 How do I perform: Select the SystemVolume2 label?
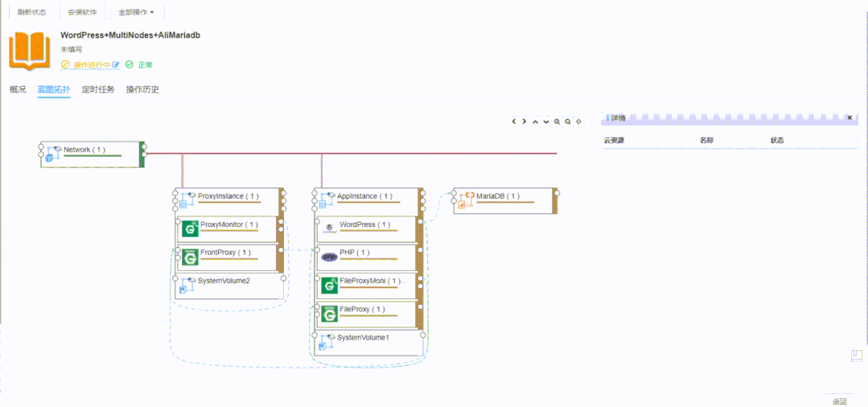pos(224,281)
